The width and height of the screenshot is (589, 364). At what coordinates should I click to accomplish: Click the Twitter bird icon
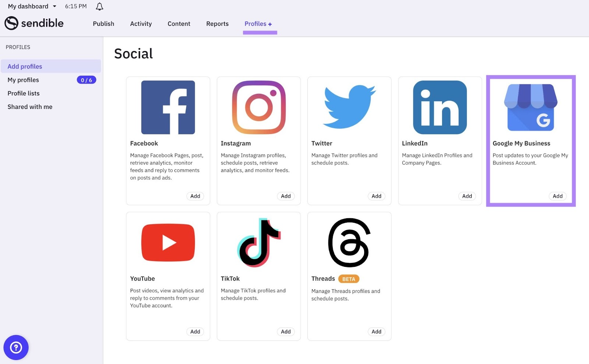point(349,107)
